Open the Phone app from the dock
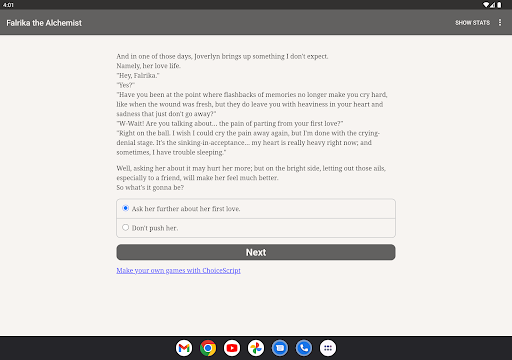This screenshot has width=512, height=360. point(304,348)
